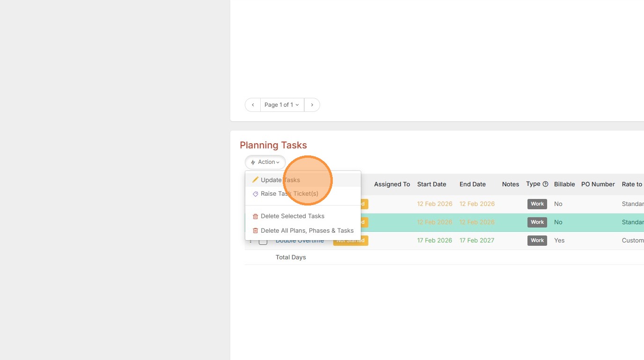644x360 pixels.
Task: Tick the Double Overtime row checkbox
Action: pyautogui.click(x=263, y=241)
